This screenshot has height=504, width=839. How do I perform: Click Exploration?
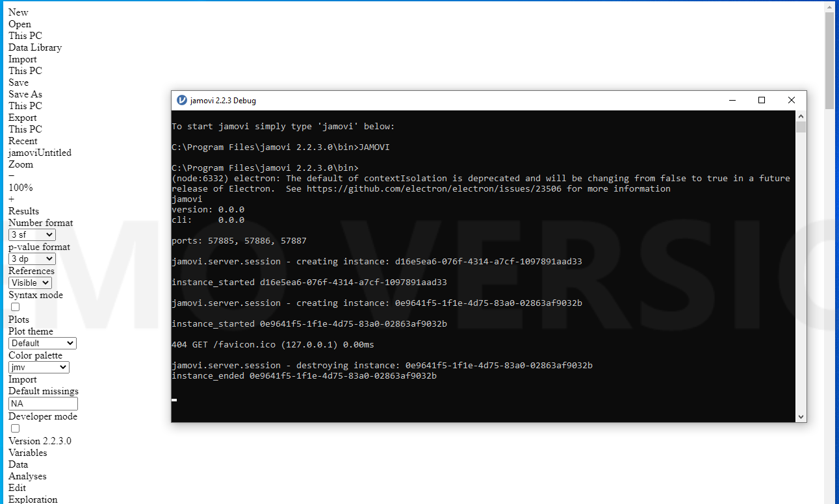32,498
